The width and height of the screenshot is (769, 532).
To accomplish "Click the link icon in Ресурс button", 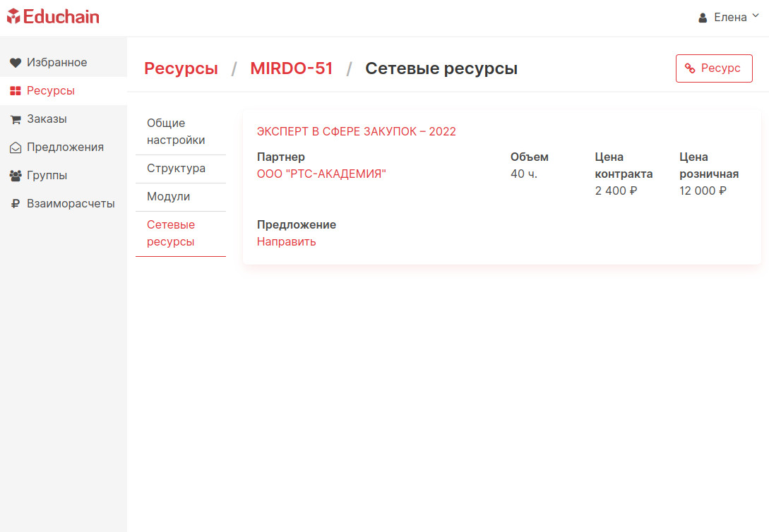I will [690, 68].
